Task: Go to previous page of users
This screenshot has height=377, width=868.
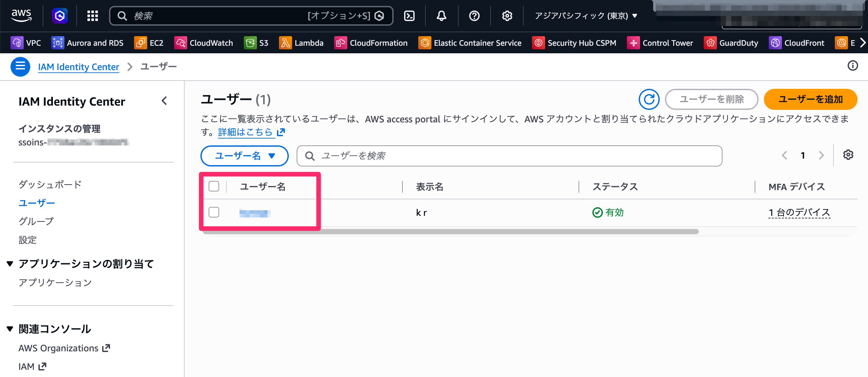Action: [x=784, y=155]
